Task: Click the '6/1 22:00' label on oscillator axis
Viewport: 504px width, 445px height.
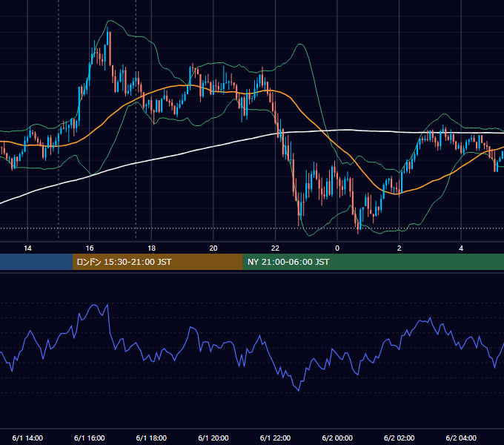Action: [275, 438]
